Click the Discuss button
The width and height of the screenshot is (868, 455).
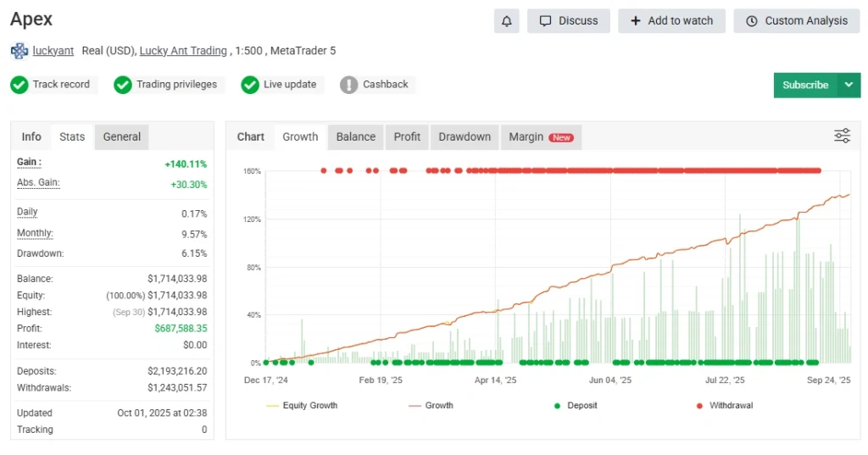tap(569, 21)
